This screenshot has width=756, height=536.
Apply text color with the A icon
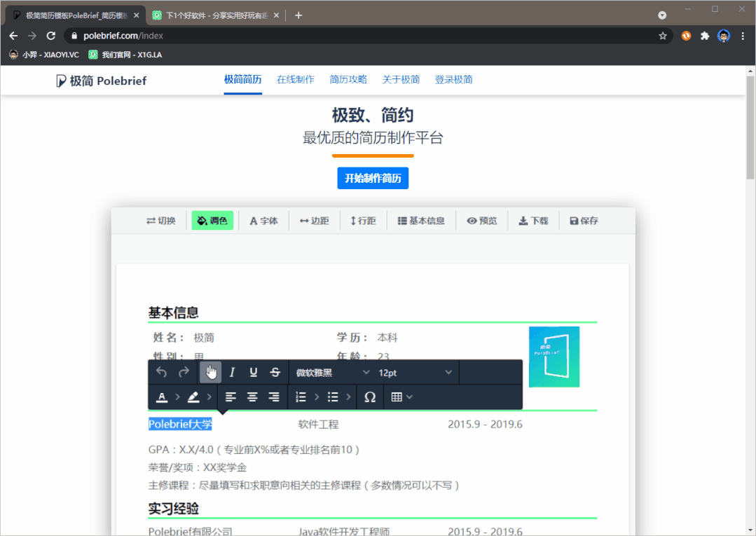pos(162,397)
